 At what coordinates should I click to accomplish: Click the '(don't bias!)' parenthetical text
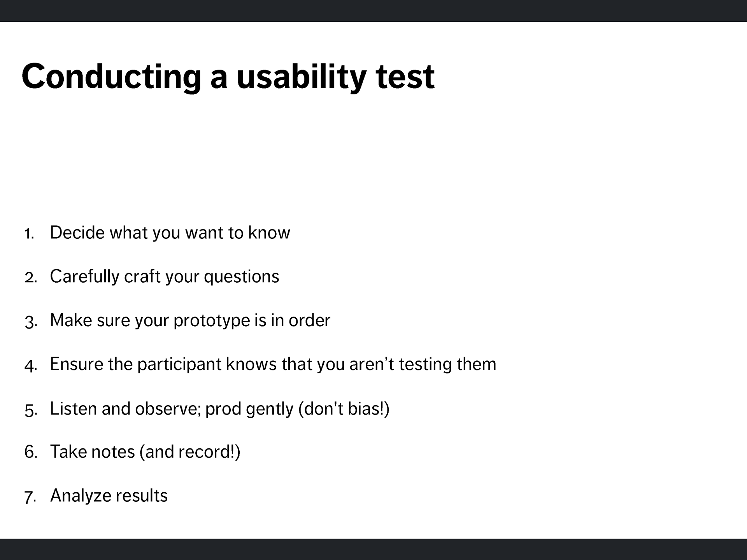344,409
